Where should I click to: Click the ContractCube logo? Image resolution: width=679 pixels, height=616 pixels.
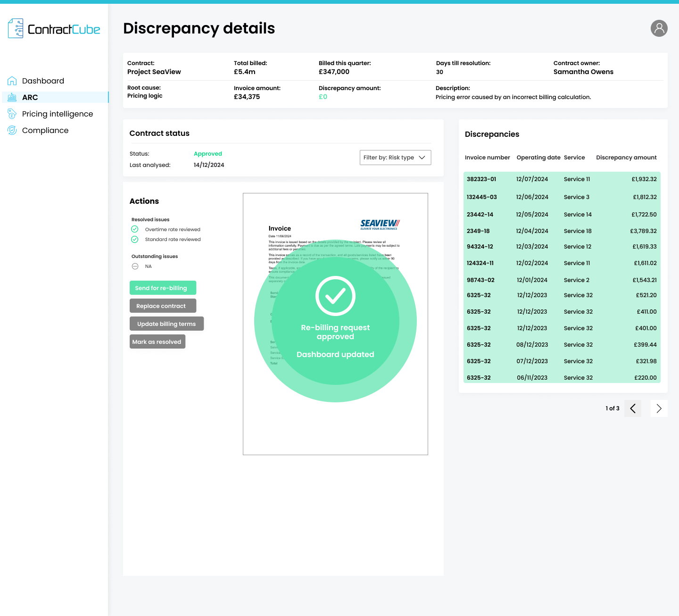coord(54,29)
